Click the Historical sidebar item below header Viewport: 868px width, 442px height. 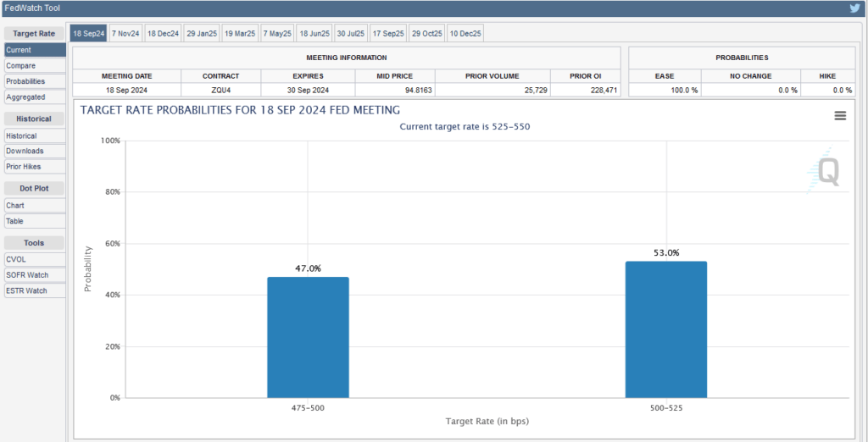[35, 135]
